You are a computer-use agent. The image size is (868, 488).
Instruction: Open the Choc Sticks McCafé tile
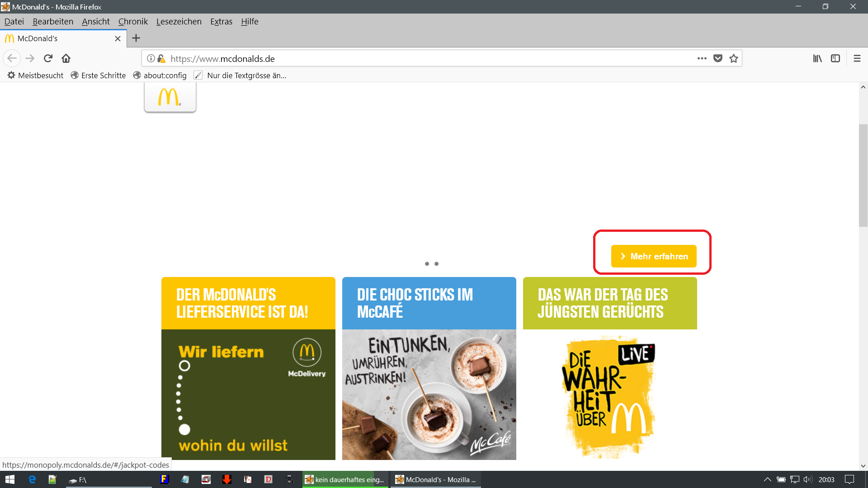coord(429,368)
